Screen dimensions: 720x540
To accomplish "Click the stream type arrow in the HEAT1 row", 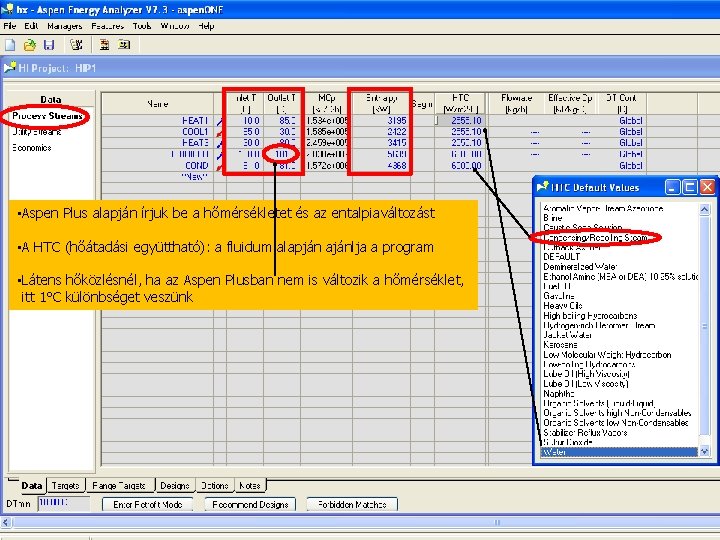I will click(x=220, y=121).
